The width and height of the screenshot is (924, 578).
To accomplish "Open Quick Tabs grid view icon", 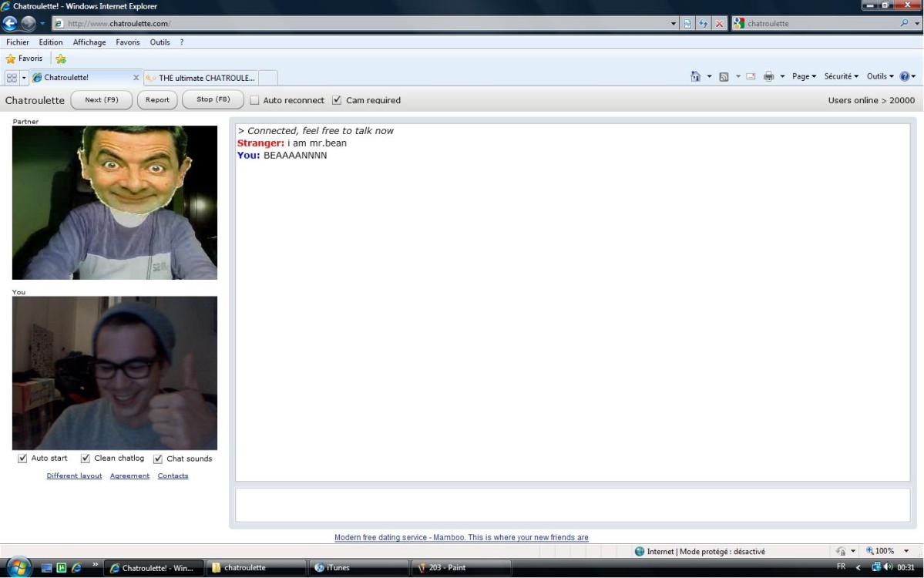I will pos(12,78).
